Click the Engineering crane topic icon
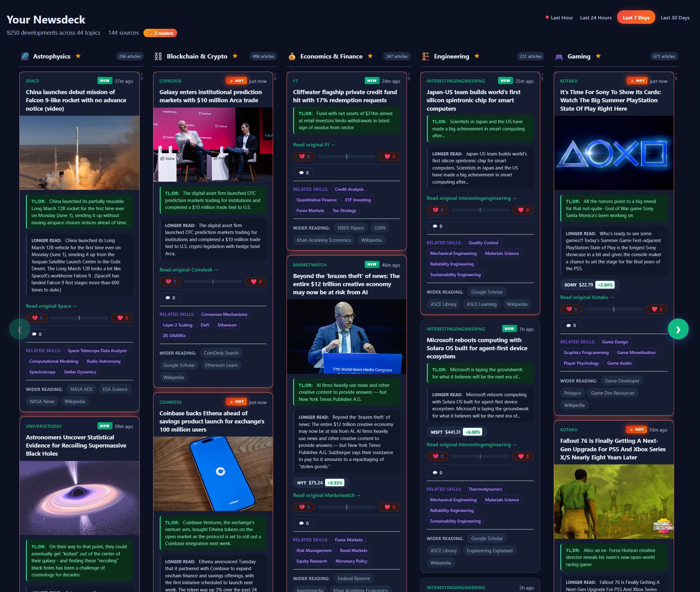 425,56
